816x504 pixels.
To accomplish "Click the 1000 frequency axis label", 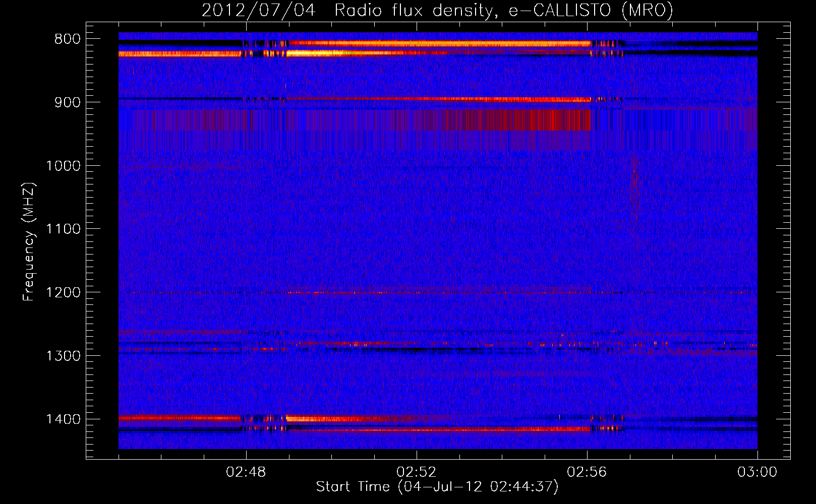I will pos(63,166).
